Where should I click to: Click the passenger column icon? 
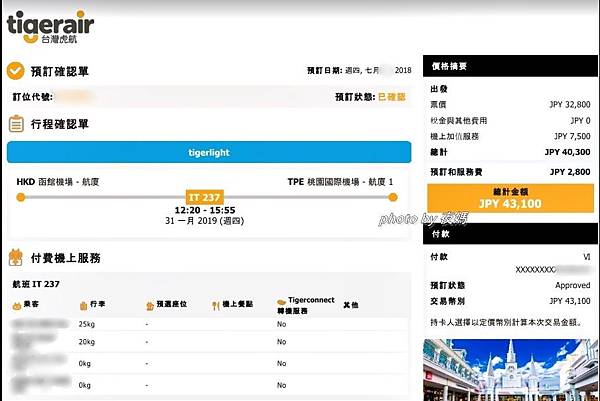17,306
